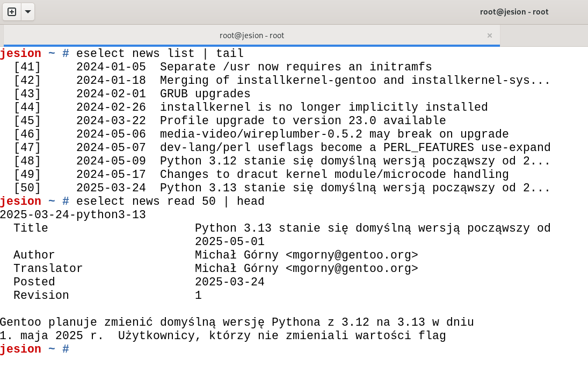Screen dimensions: 588x380
Task: Click the index '[45]' in news list
Action: 27,120
